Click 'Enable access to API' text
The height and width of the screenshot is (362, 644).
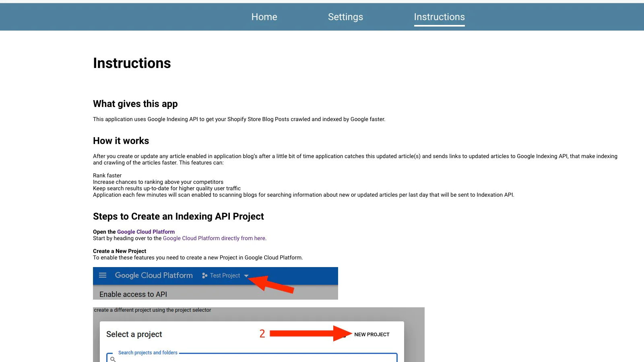[x=133, y=294]
